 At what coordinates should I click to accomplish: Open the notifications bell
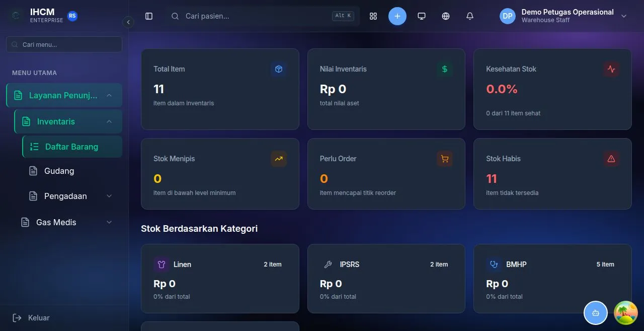click(470, 16)
